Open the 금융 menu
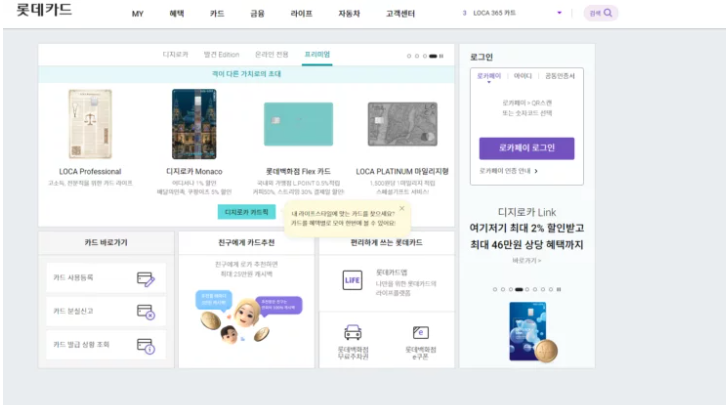This screenshot has height=405, width=726. (x=257, y=13)
